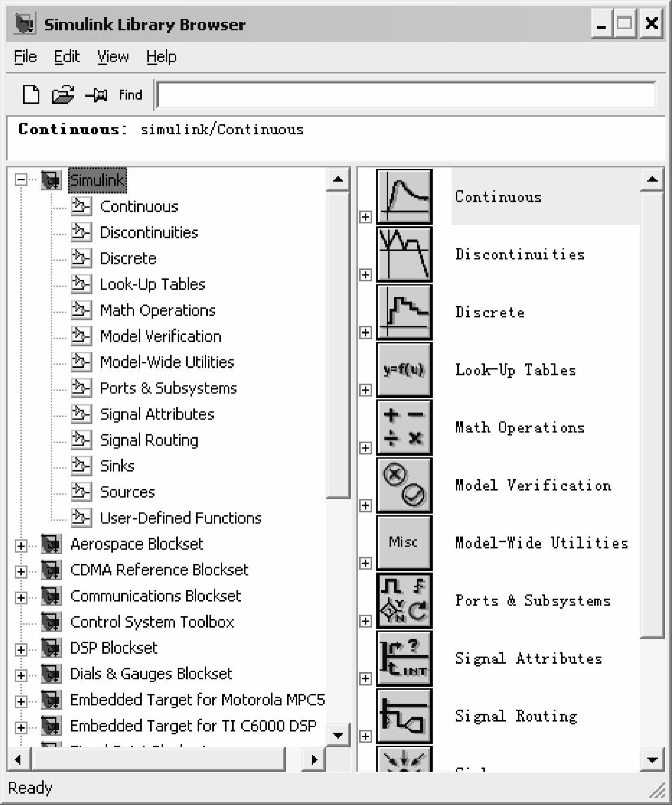The width and height of the screenshot is (672, 805).
Task: Expand Embedded Target for TI C6000 DSP
Action: click(20, 727)
